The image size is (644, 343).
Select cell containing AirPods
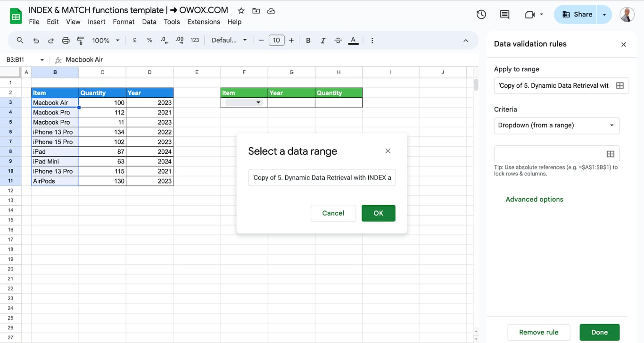pyautogui.click(x=55, y=181)
